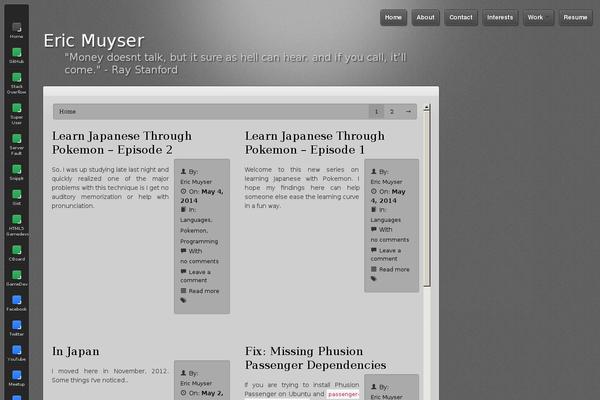This screenshot has height=400, width=600.
Task: Open the GameDev sidebar icon
Action: pyautogui.click(x=16, y=278)
